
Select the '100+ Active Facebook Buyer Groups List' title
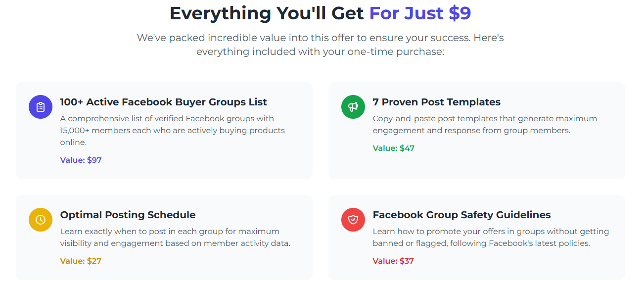click(163, 102)
